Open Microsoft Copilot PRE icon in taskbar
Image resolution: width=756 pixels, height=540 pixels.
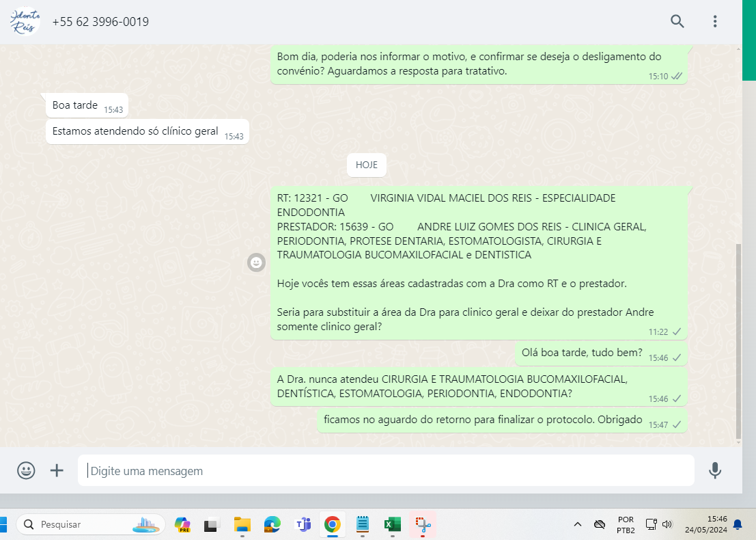click(x=182, y=524)
